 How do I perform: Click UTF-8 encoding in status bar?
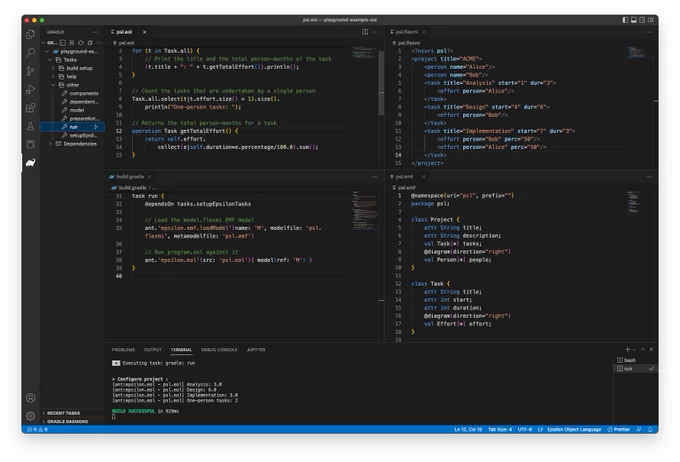tap(525, 429)
